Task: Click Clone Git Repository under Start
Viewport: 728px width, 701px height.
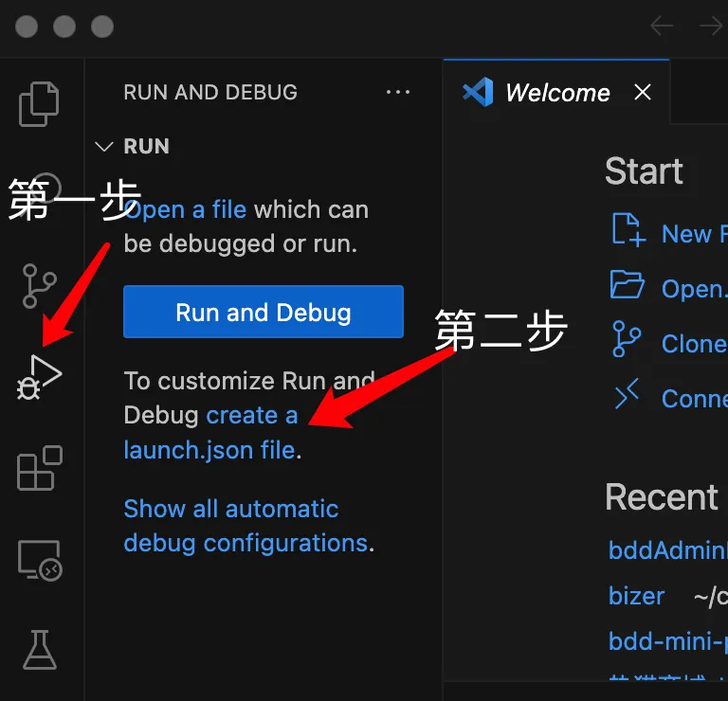Action: [x=692, y=343]
